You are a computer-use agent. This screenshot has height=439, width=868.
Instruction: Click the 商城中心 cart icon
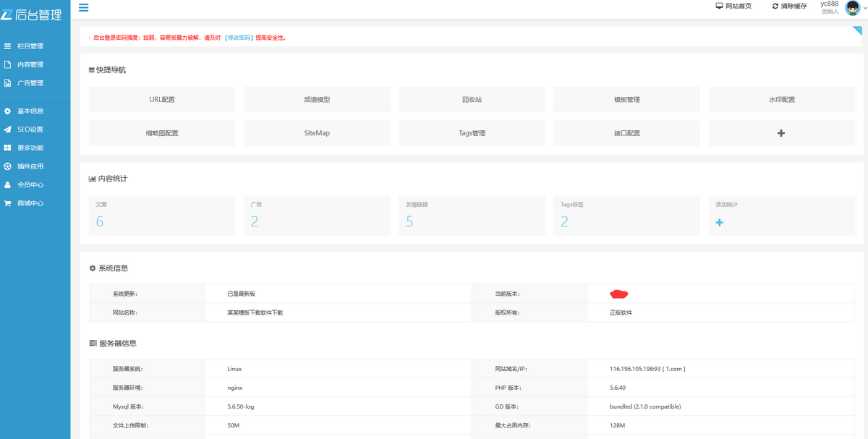7,203
